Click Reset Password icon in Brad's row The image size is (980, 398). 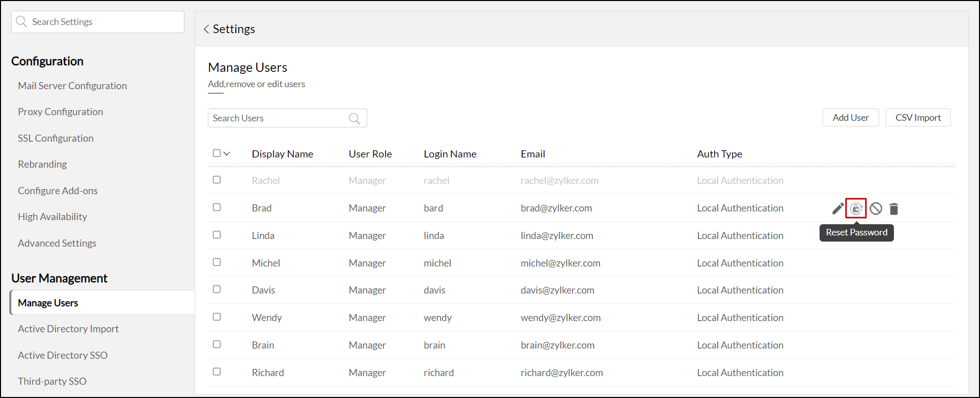(x=856, y=208)
